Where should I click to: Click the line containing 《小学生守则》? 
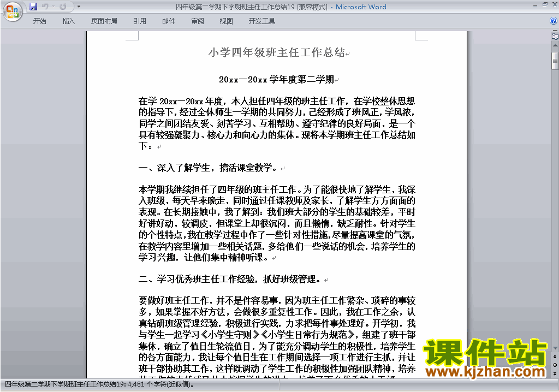[277, 335]
